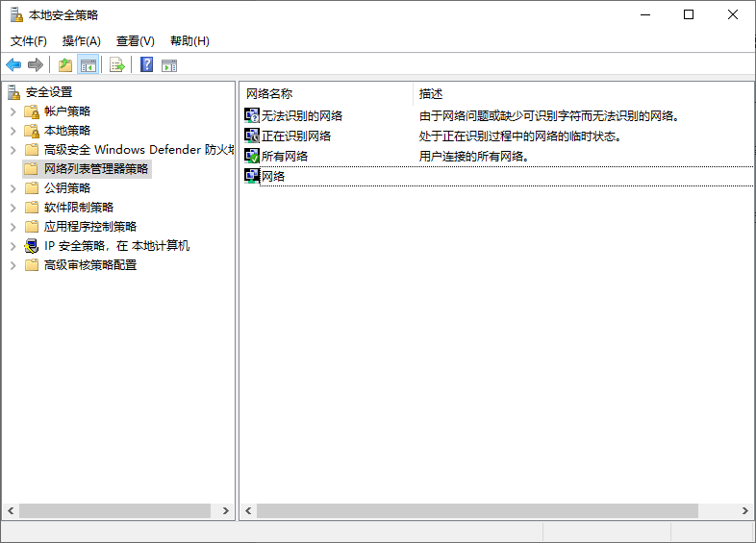Click the Back arrow toolbar icon
756x543 pixels.
[13, 65]
